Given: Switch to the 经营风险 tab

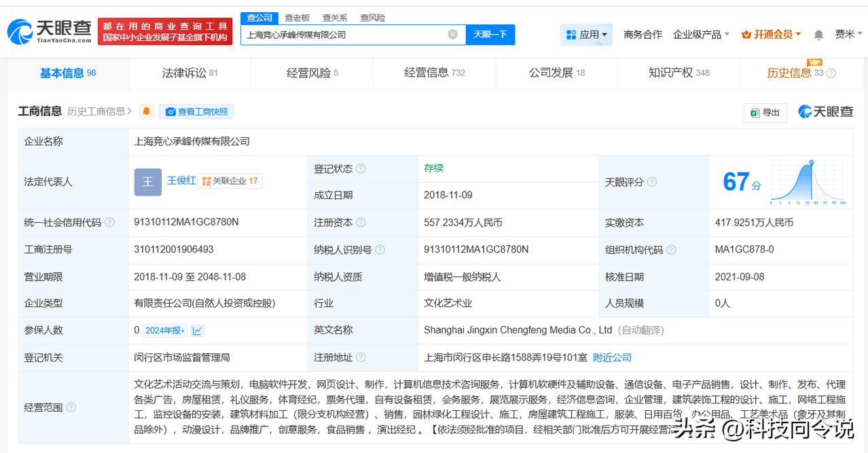Looking at the screenshot, I should point(312,73).
